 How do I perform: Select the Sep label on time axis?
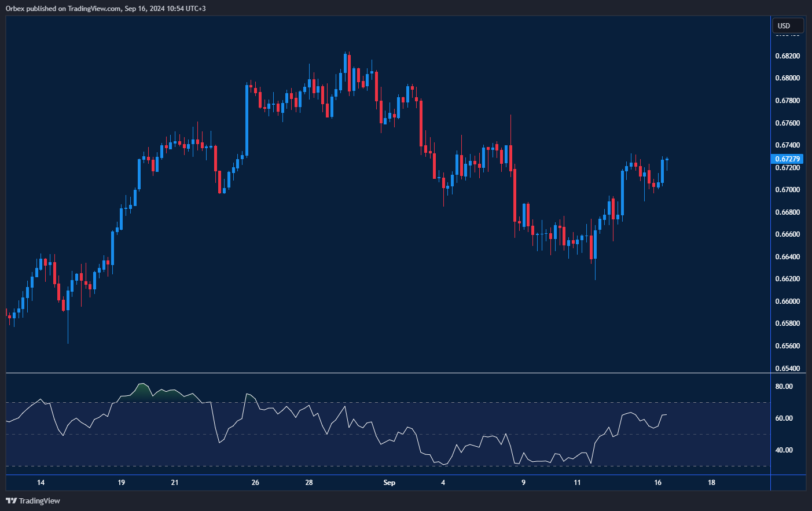click(x=390, y=483)
